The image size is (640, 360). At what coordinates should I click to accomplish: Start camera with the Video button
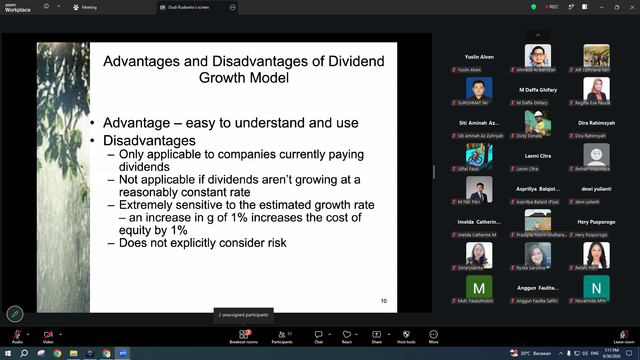(48, 337)
